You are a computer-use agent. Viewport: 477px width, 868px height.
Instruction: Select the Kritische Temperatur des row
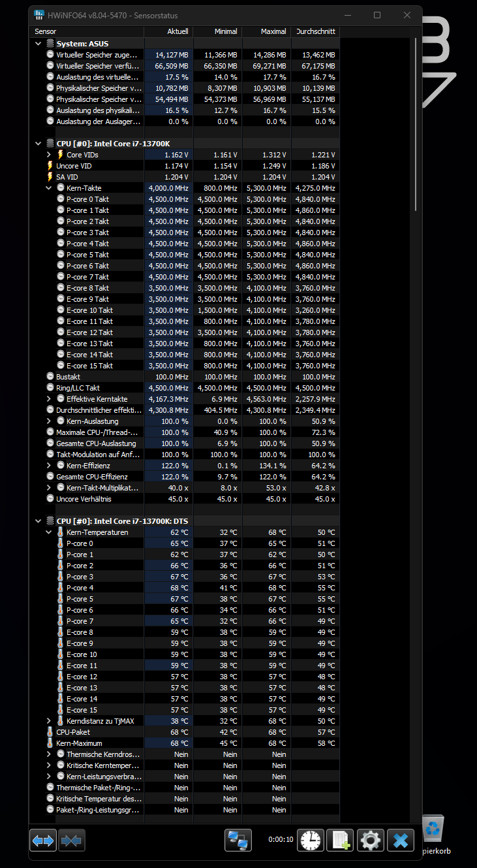click(x=185, y=799)
